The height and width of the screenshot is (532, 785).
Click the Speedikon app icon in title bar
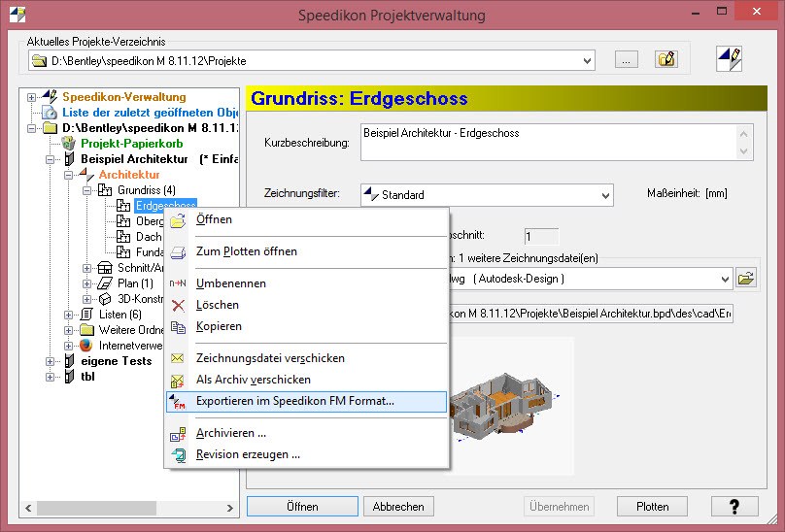(17, 15)
